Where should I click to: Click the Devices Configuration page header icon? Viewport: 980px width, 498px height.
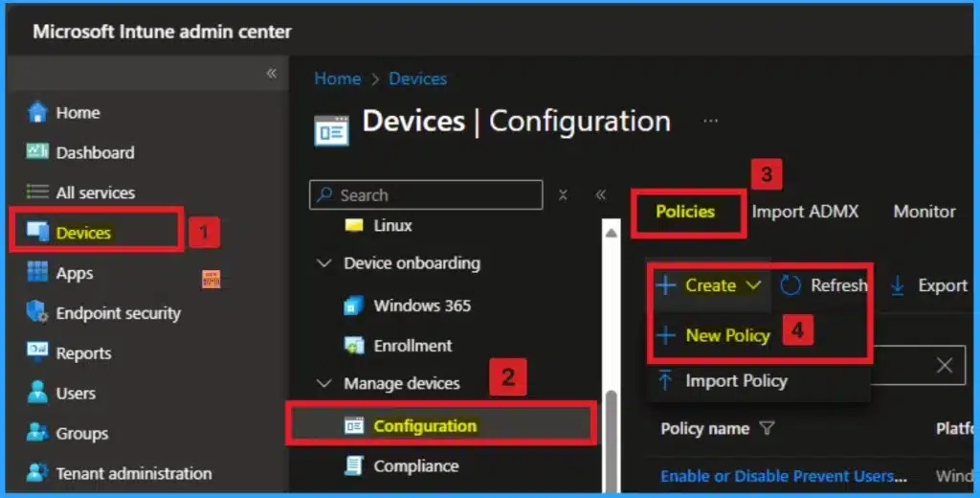[331, 130]
